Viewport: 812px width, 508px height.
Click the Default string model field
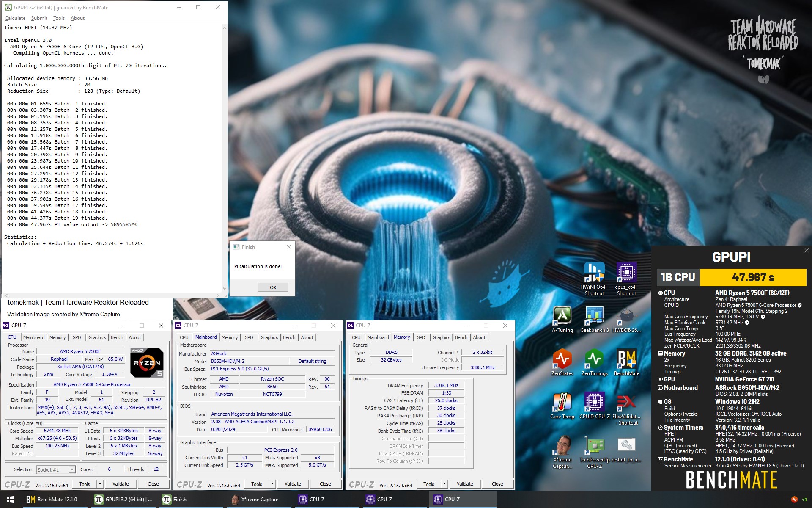pyautogui.click(x=312, y=361)
